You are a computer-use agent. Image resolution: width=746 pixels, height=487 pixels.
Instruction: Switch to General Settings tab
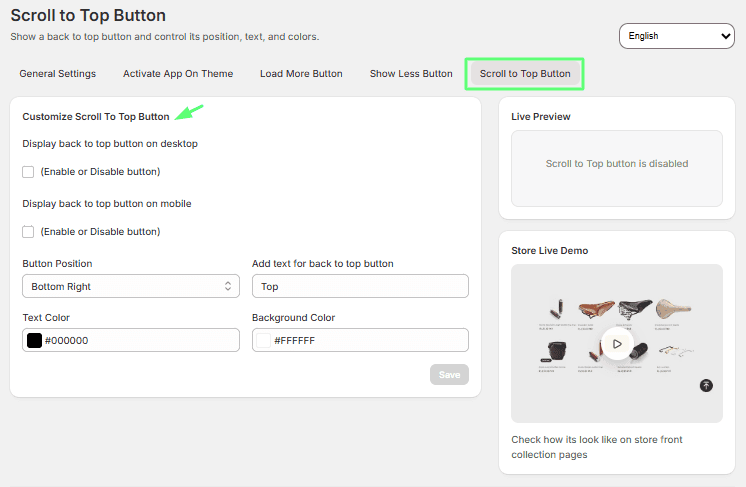[58, 74]
